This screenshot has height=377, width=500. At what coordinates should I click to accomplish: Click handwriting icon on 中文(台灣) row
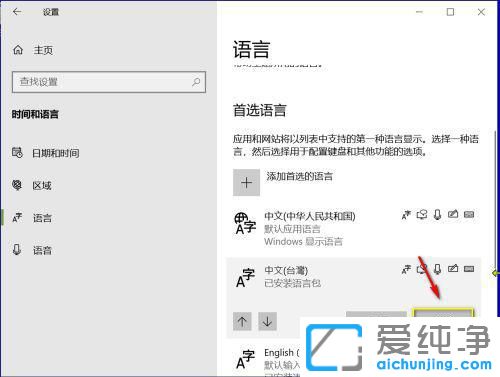point(453,269)
